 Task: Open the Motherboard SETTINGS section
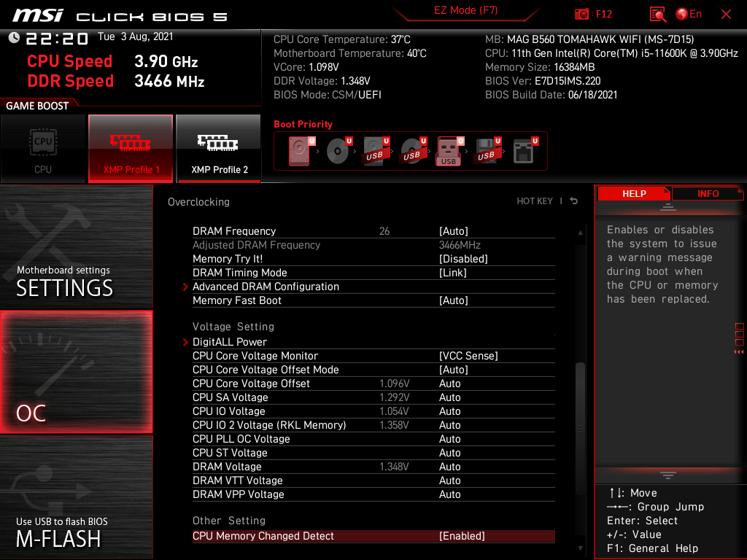click(x=76, y=246)
